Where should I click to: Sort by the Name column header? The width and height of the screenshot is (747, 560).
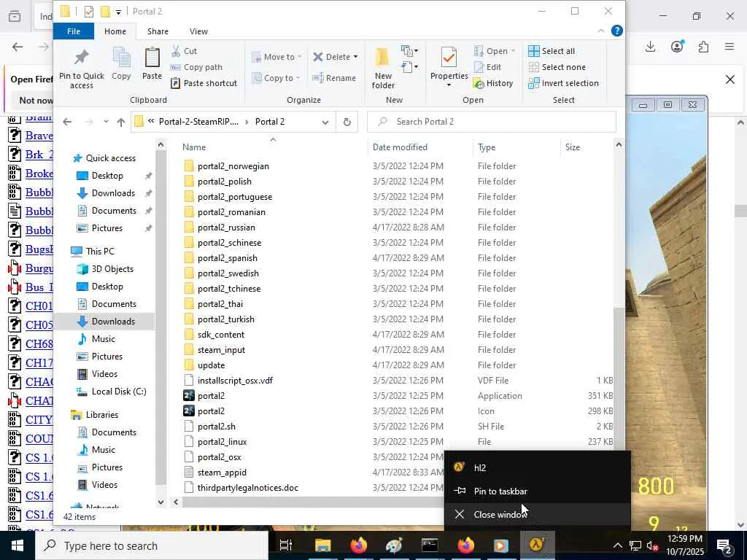(194, 147)
